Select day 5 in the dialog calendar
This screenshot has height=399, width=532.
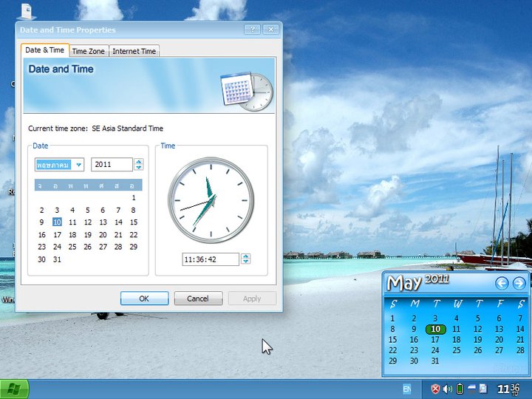(x=87, y=211)
